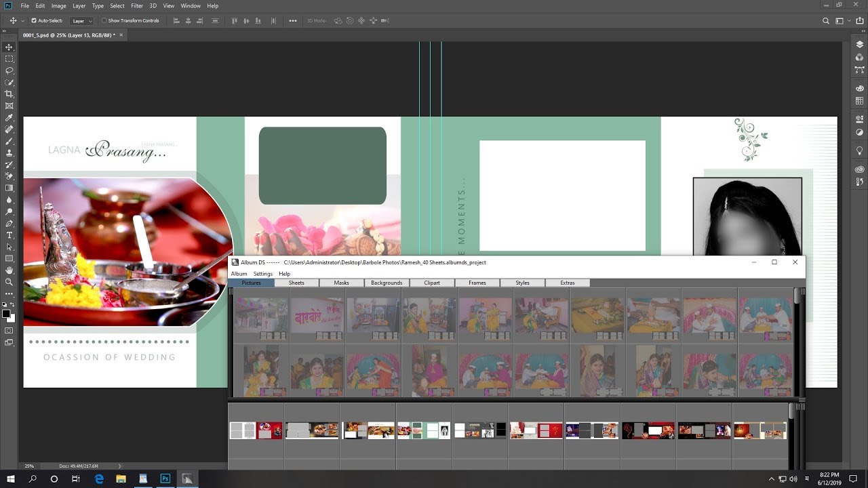Screen dimensions: 868x488
Task: Switch to the Masks tab
Action: click(342, 283)
